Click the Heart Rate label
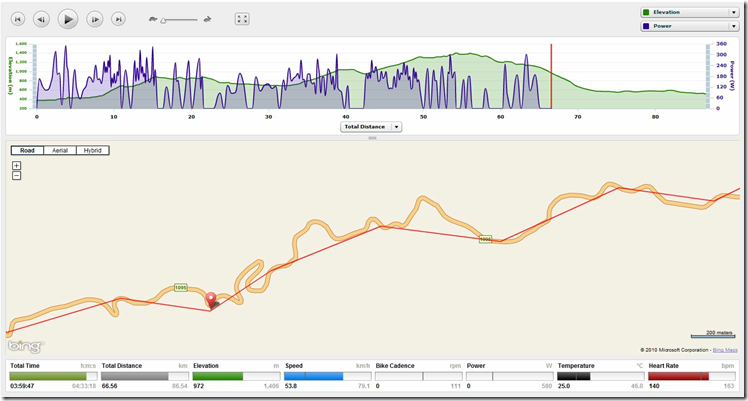Screen dimensions: 748x401 click(x=664, y=366)
